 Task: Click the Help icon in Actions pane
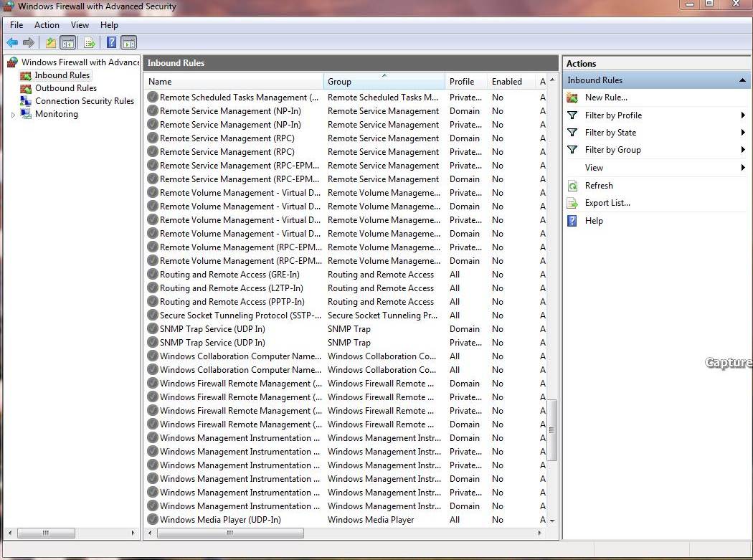(x=572, y=221)
